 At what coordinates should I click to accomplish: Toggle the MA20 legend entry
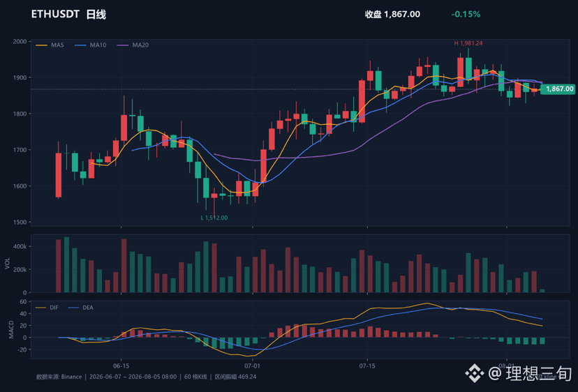point(133,45)
